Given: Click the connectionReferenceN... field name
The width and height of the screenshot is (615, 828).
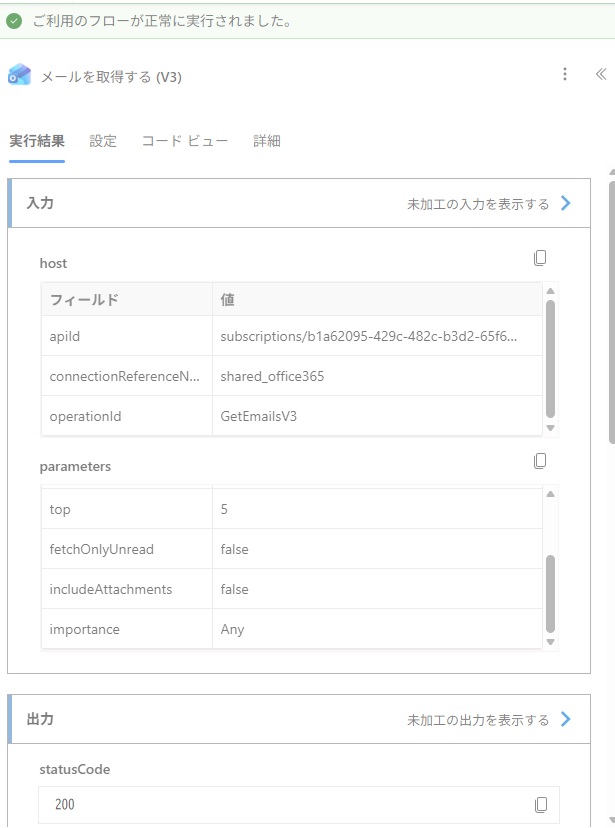Looking at the screenshot, I should 125,376.
